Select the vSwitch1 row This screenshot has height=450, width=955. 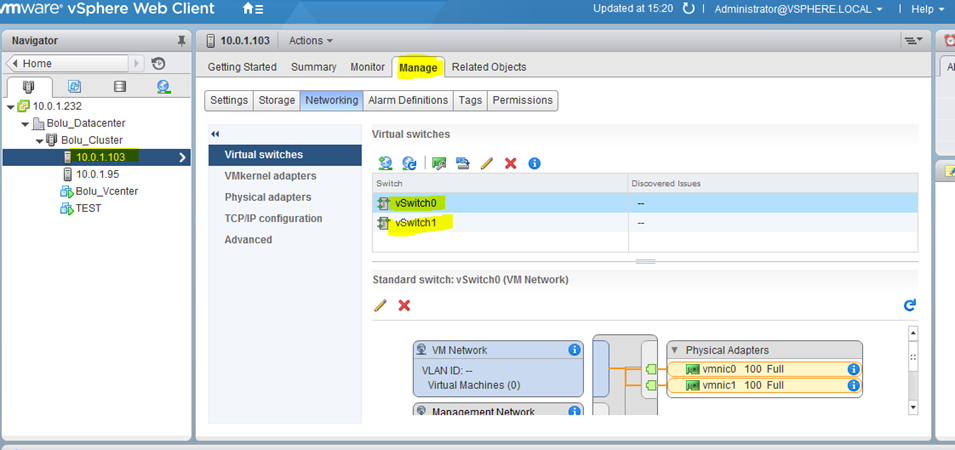[x=645, y=223]
